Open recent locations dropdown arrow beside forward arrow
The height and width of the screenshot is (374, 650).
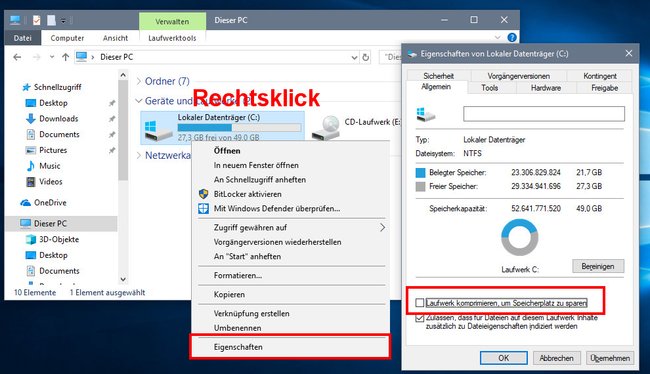click(x=52, y=57)
